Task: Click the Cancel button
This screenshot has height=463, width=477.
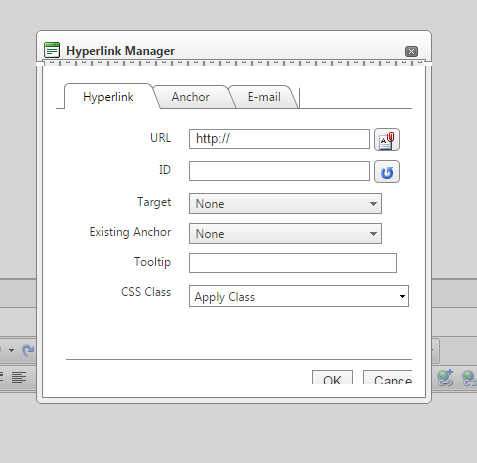Action: point(388,377)
